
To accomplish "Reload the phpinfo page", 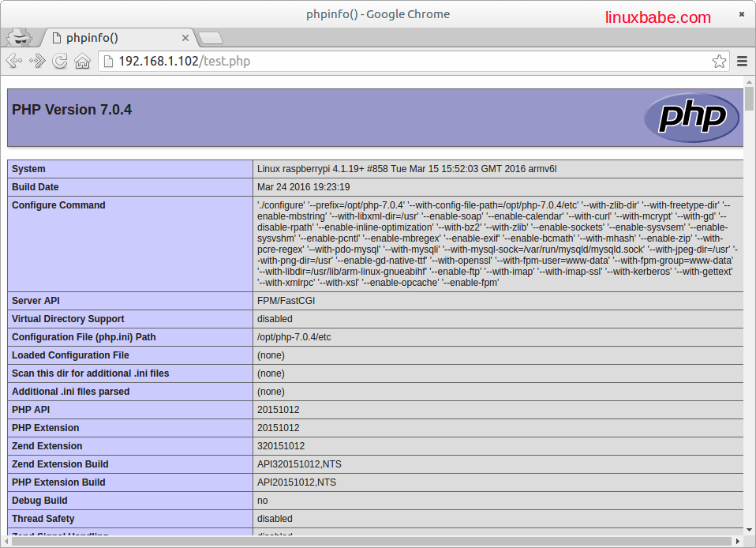I will click(60, 61).
